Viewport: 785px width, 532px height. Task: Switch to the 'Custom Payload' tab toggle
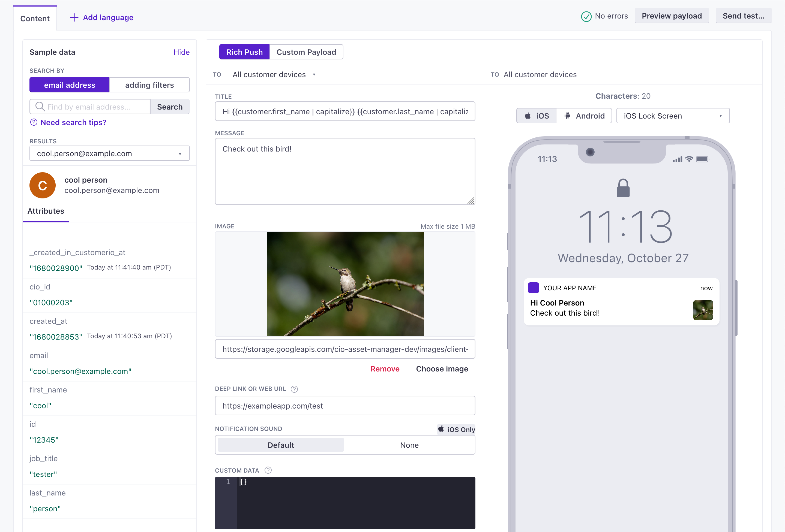click(x=306, y=52)
